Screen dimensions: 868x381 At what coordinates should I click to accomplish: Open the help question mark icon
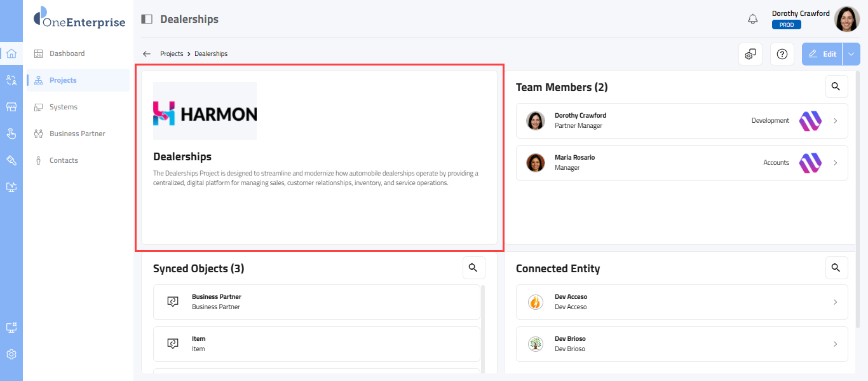[x=782, y=54]
